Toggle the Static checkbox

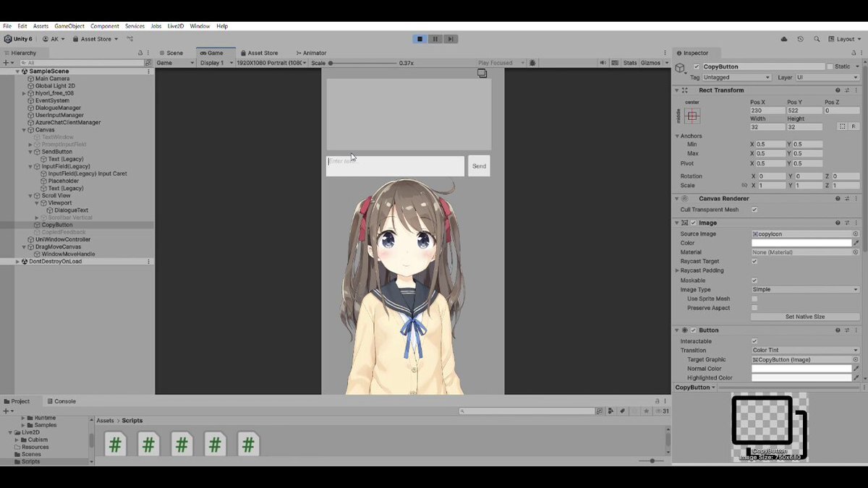[x=829, y=67]
